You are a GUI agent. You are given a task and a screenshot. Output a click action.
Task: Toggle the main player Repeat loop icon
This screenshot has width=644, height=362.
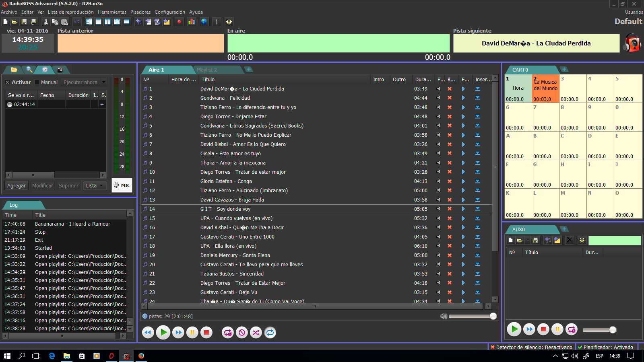pos(270,332)
